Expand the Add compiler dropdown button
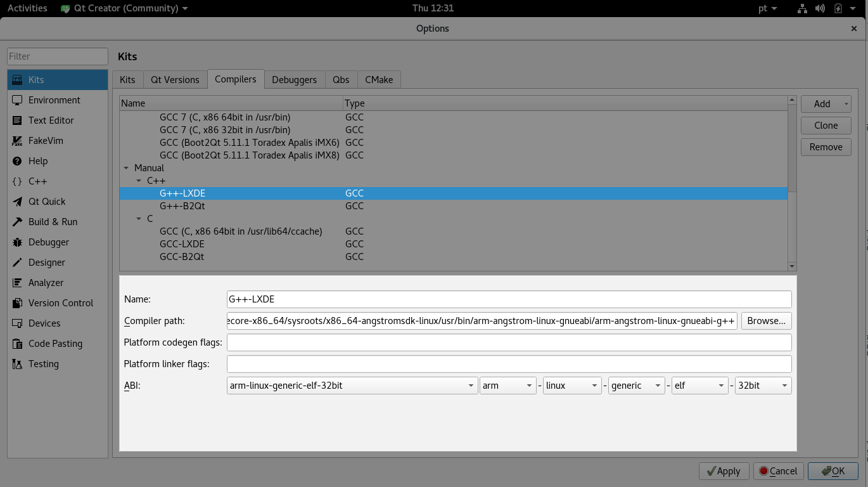The width and height of the screenshot is (868, 487). pyautogui.click(x=846, y=104)
